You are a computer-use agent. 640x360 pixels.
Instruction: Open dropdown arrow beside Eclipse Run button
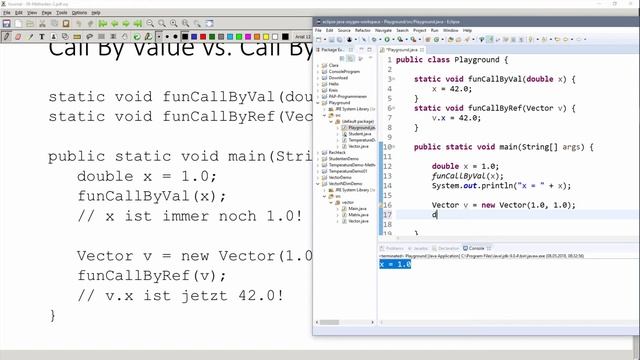pos(393,40)
